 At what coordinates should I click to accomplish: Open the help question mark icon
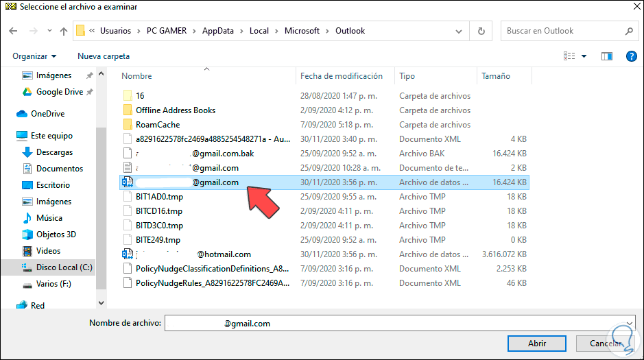631,56
